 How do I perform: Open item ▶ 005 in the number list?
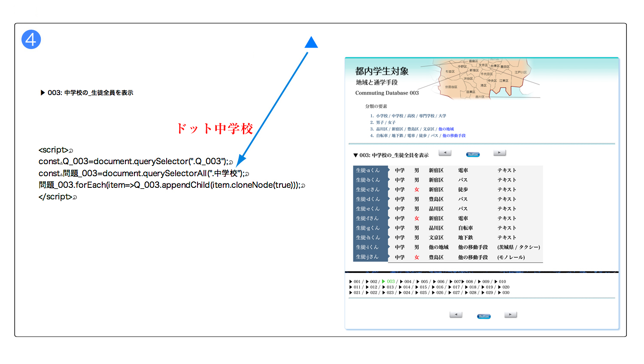point(422,282)
